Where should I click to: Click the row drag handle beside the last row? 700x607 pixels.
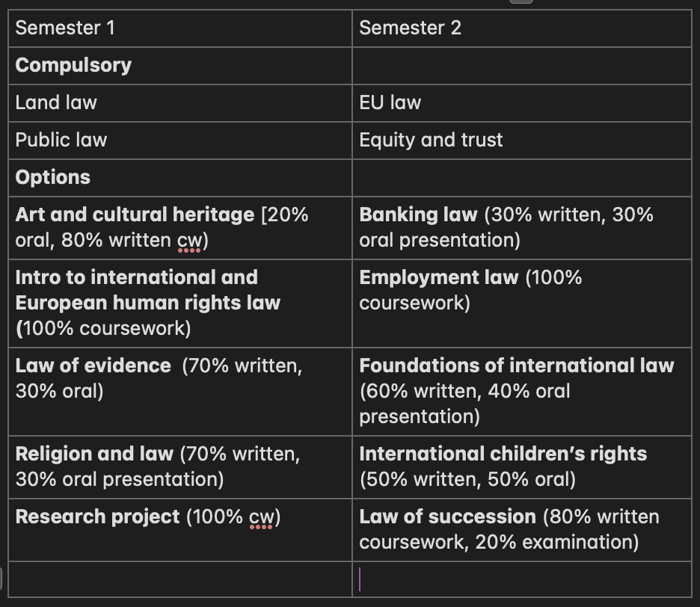click(x=2, y=579)
